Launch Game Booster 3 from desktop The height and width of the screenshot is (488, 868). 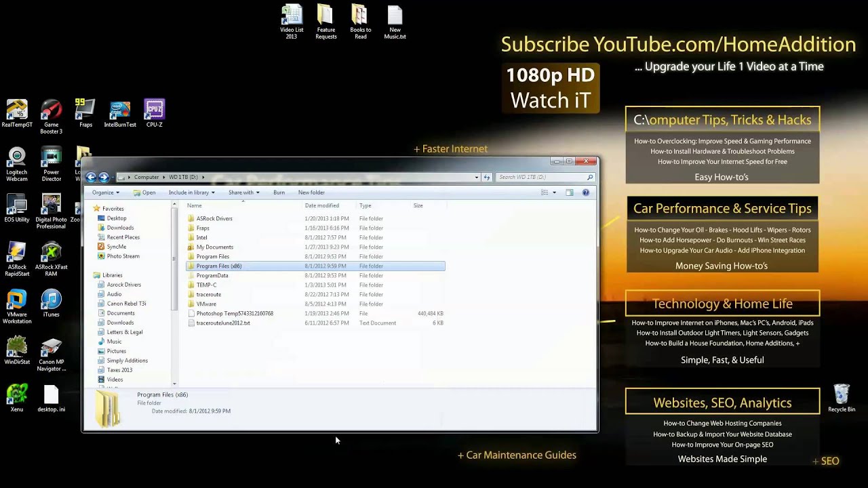coord(51,117)
